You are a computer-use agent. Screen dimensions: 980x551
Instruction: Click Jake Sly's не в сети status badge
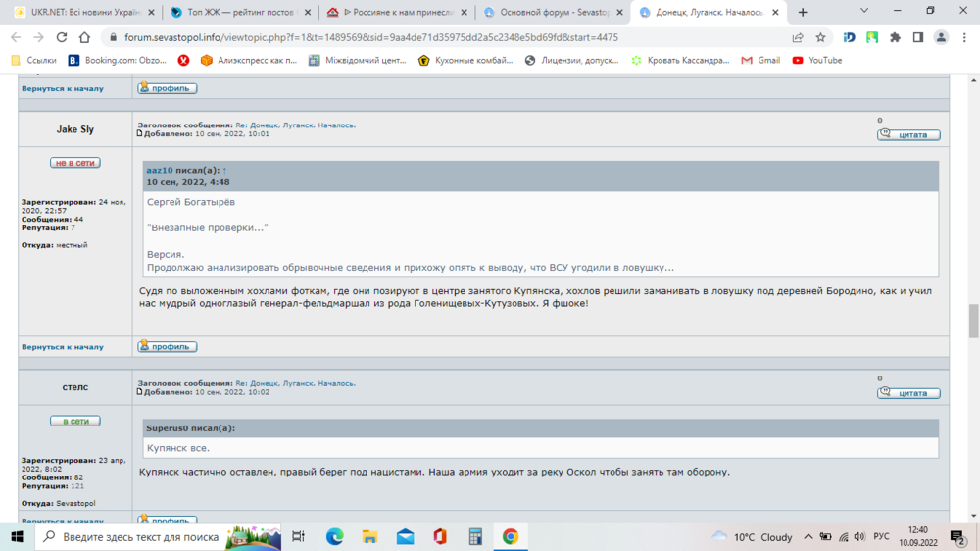coord(75,163)
